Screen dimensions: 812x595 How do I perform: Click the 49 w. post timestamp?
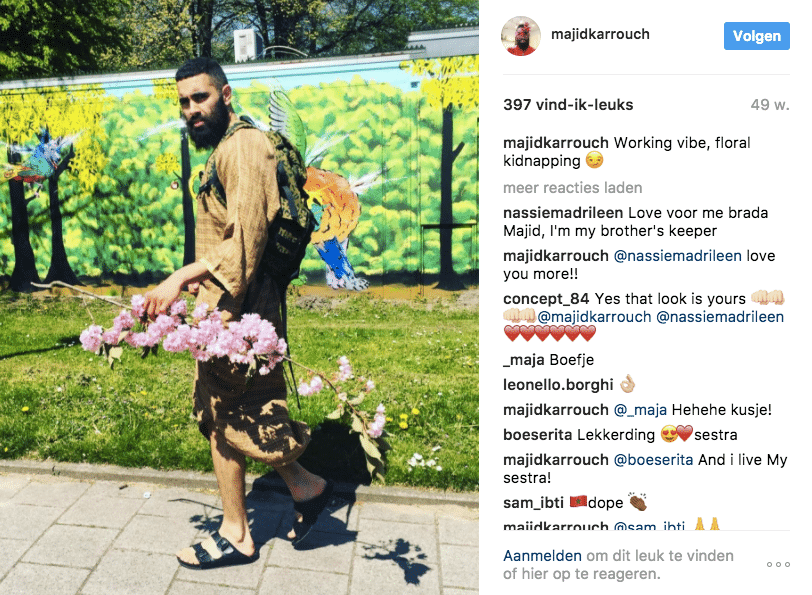[x=770, y=105]
